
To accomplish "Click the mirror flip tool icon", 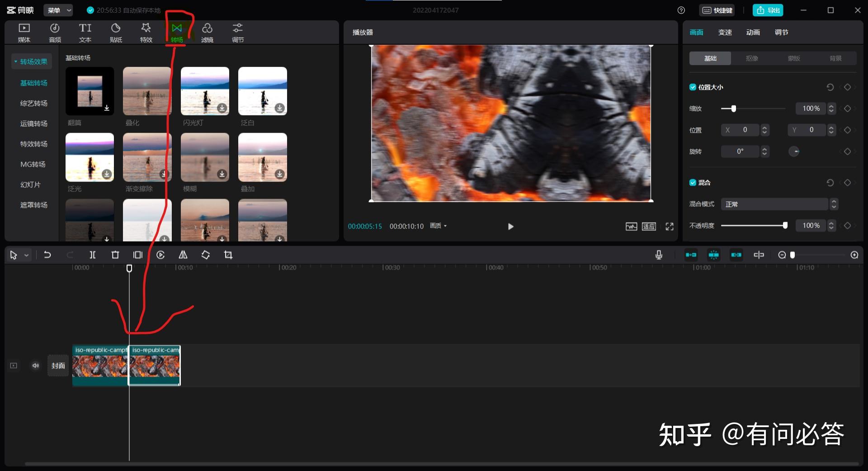I will (x=183, y=255).
